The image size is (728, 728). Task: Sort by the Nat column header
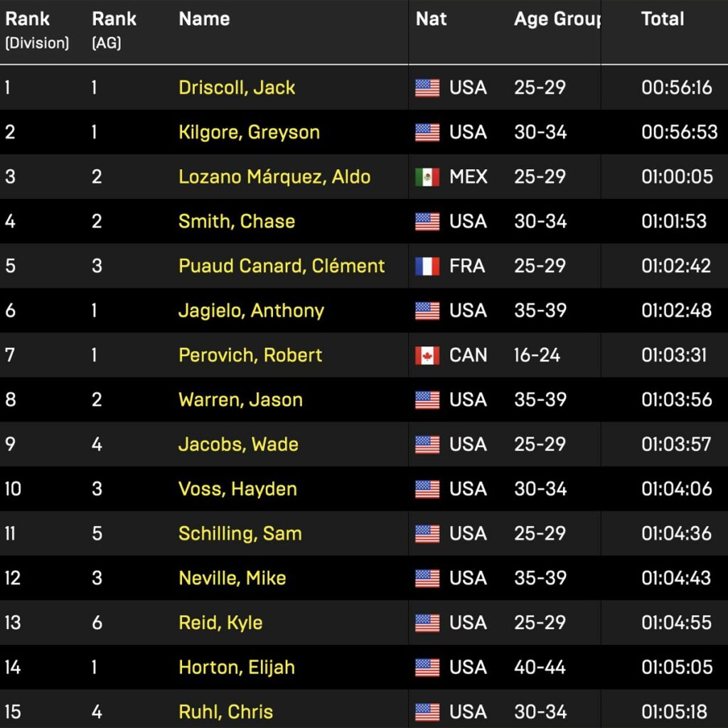click(x=431, y=19)
